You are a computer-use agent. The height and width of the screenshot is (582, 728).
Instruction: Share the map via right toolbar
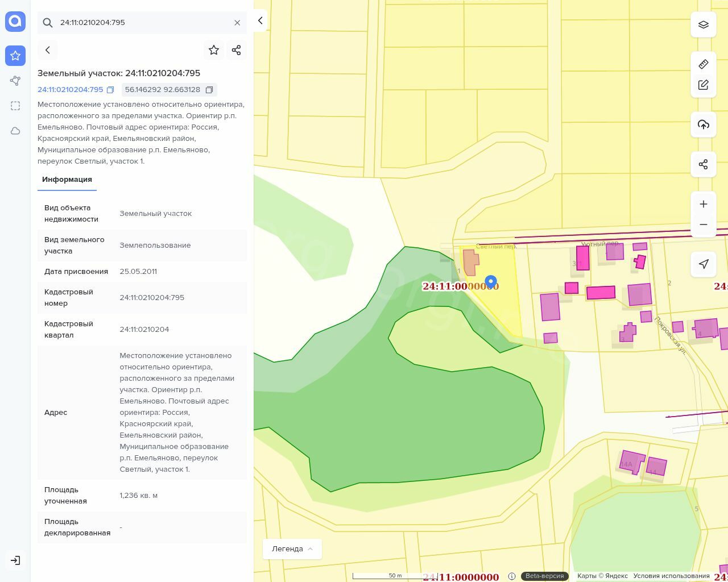coord(703,164)
